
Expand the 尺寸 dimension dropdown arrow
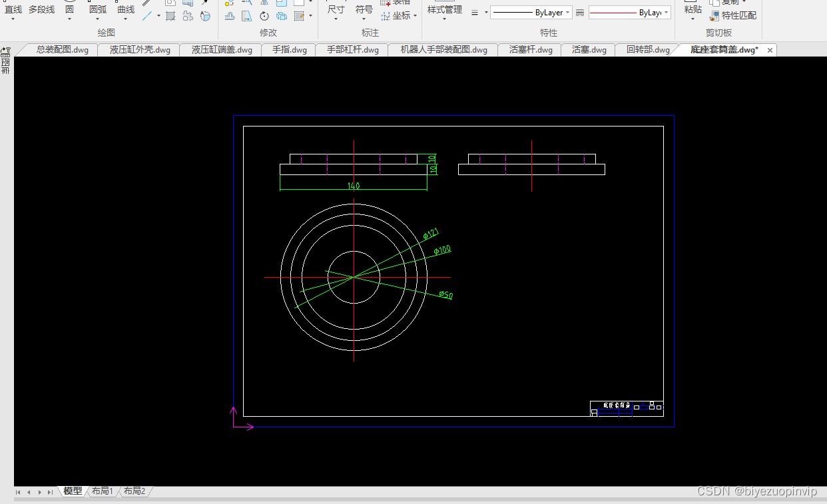coord(336,19)
